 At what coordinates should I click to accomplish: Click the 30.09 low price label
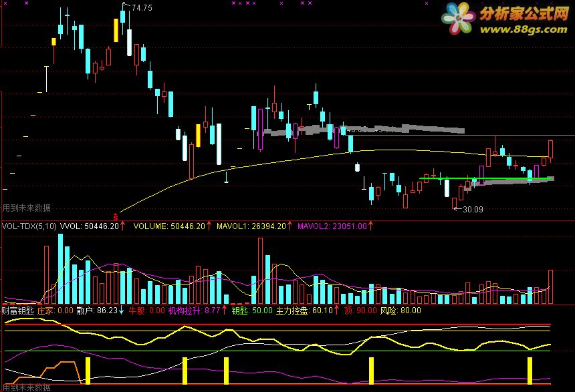point(473,210)
